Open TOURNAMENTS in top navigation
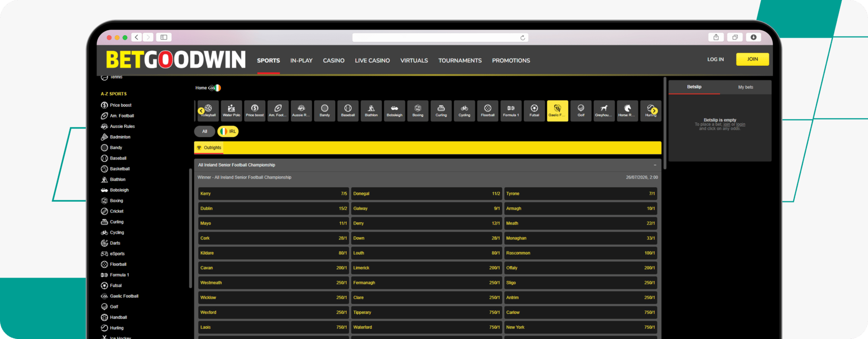This screenshot has width=868, height=339. (460, 60)
